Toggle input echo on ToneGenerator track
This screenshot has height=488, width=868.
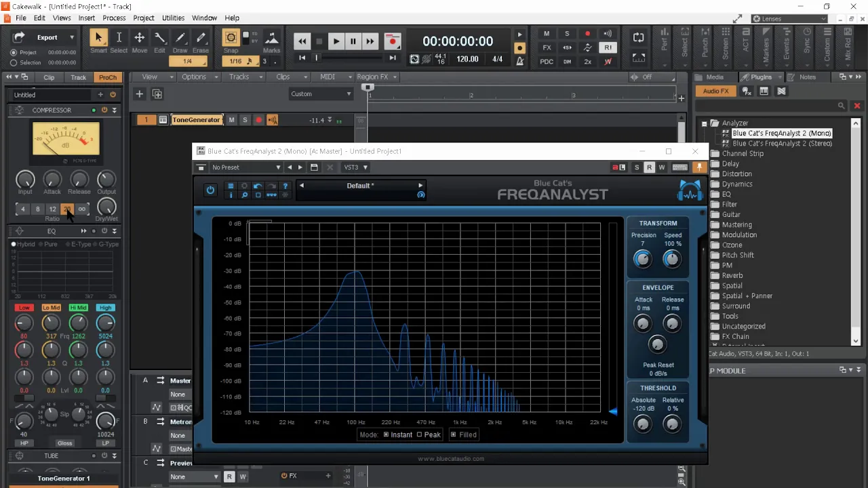[x=272, y=120]
